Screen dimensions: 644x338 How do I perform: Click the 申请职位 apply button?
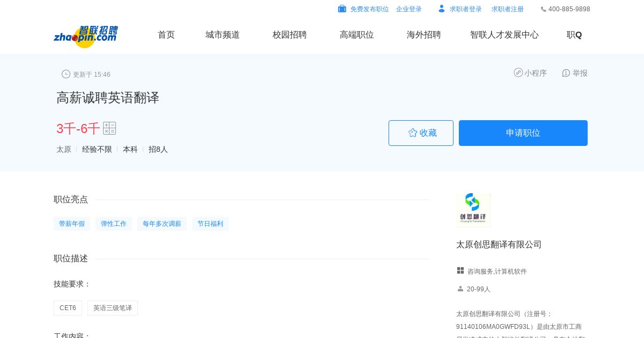(523, 133)
